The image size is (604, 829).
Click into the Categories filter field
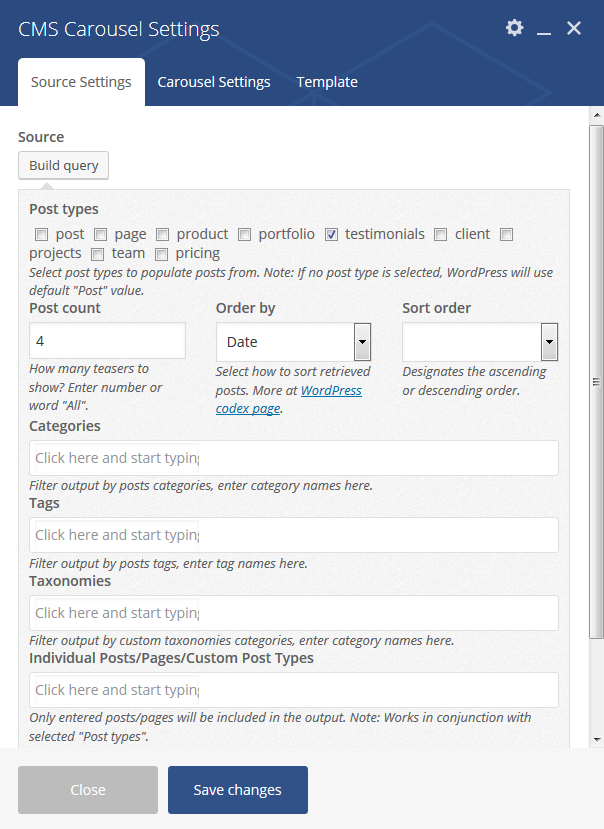(x=294, y=458)
